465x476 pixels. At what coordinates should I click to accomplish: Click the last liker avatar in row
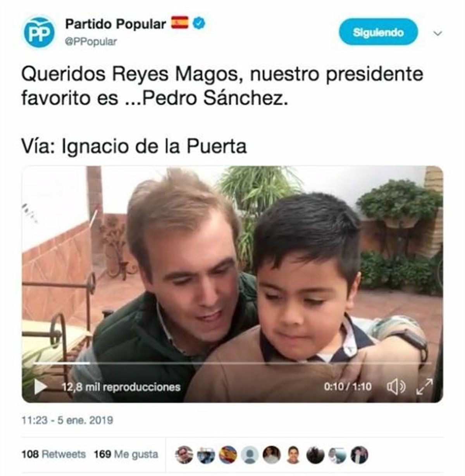(359, 455)
